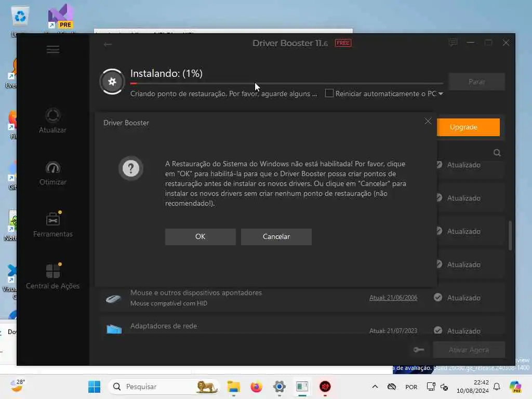
Task: Open the weather widget showing 28°
Action: tap(17, 386)
